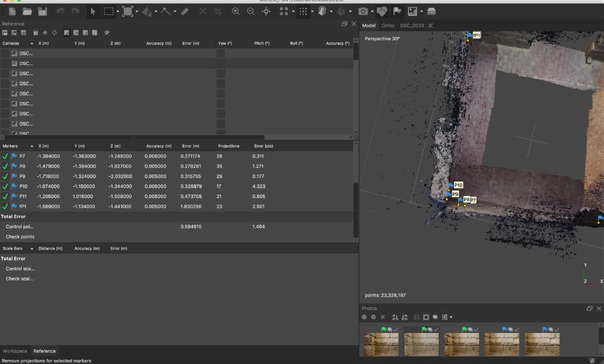Open the Show Cameras dropdown arrow
Image resolution: width=604 pixels, height=364 pixels.
pos(372,11)
